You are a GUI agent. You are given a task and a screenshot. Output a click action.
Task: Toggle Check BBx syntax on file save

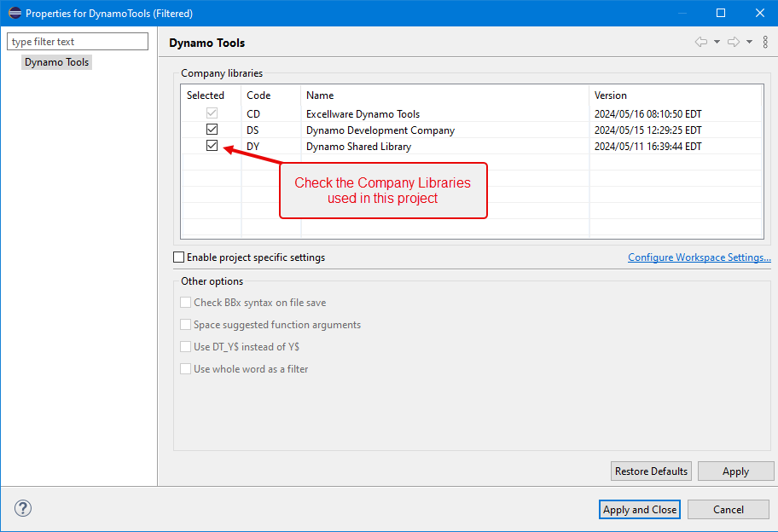[186, 303]
